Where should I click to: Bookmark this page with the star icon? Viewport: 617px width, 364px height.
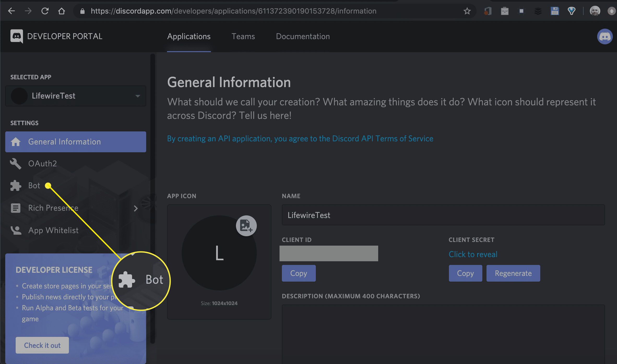[x=467, y=11]
